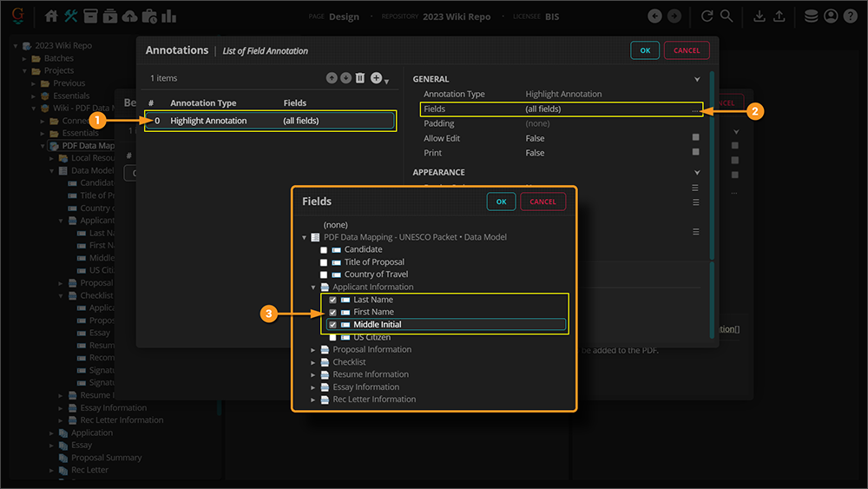
Task: Click the add annotation plus icon
Action: coord(376,78)
